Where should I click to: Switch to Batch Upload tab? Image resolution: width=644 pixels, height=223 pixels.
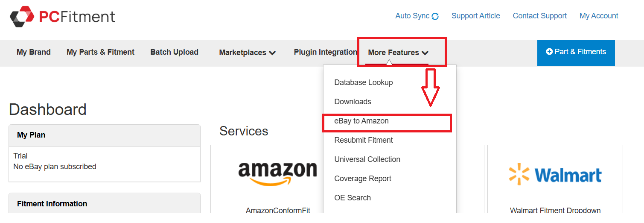(x=174, y=52)
